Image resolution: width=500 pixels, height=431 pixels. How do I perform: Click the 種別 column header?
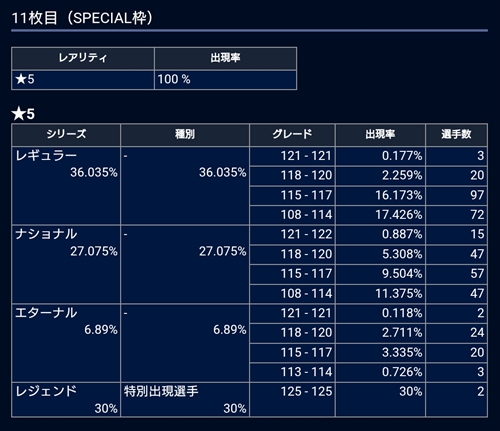pos(185,134)
